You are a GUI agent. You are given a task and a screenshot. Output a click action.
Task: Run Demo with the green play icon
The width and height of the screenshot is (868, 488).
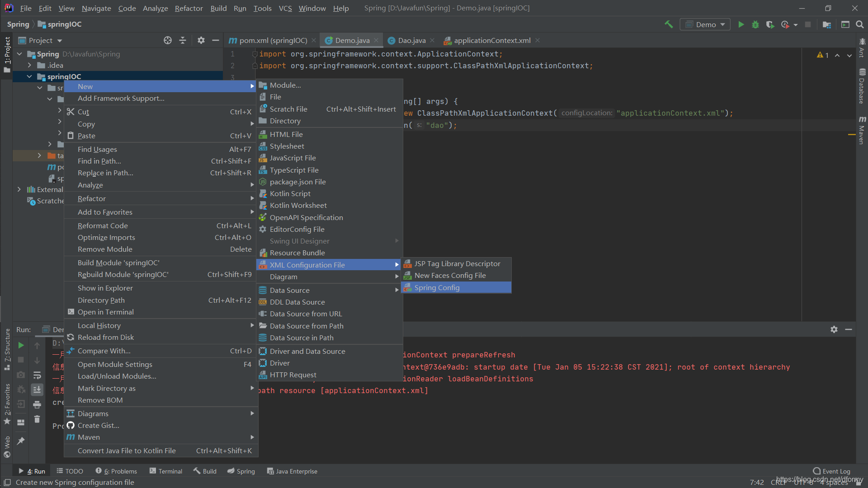point(741,24)
